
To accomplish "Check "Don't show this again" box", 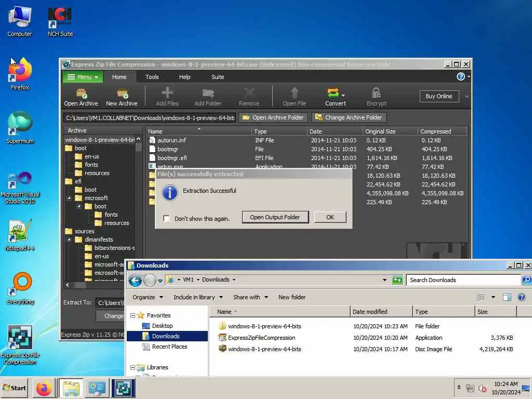I will [x=167, y=219].
